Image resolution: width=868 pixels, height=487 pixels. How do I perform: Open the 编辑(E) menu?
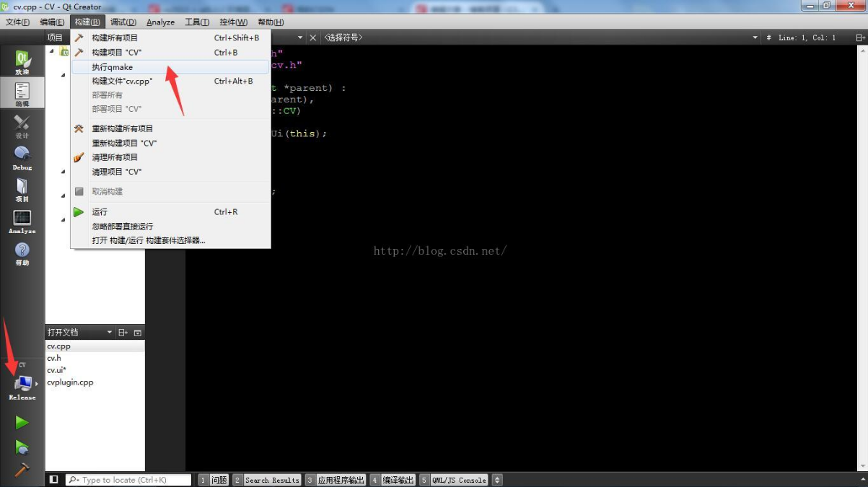(52, 22)
